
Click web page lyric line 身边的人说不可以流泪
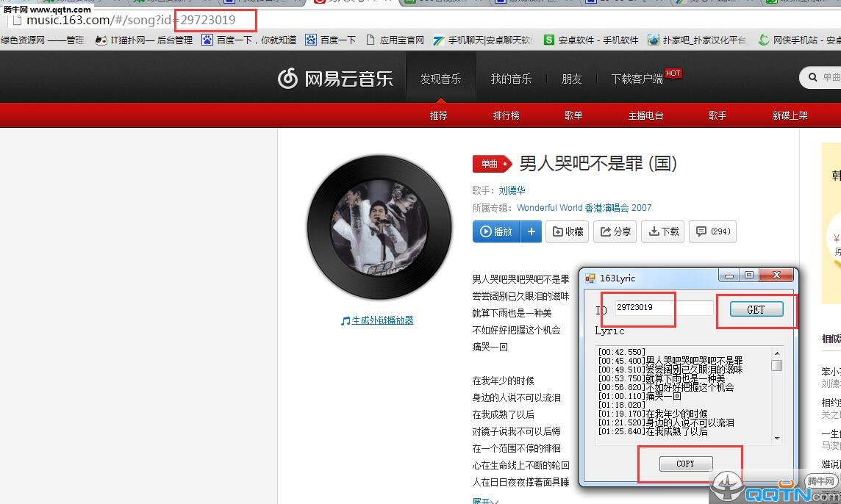click(516, 398)
